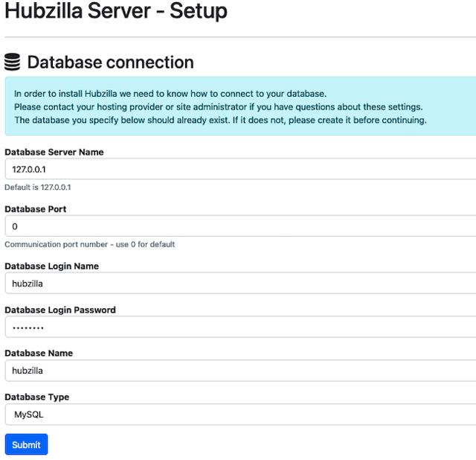Screen dimensions: 476x460
Task: Click the 'Database Port' label
Action: [x=36, y=209]
